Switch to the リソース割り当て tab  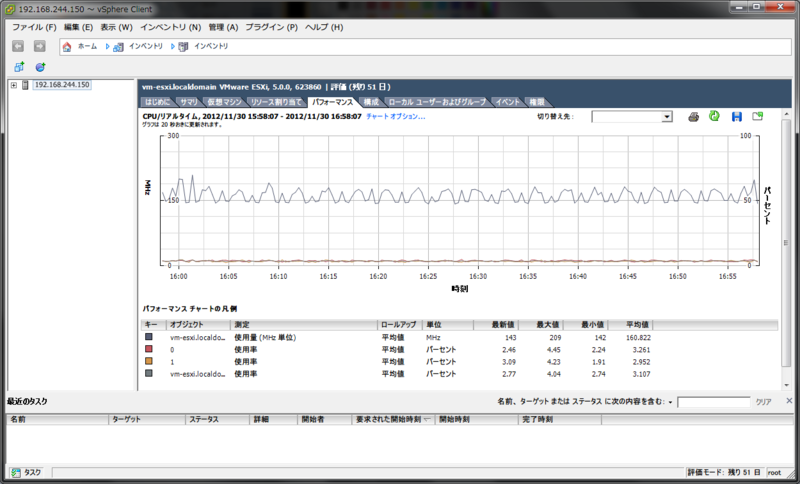coord(276,102)
